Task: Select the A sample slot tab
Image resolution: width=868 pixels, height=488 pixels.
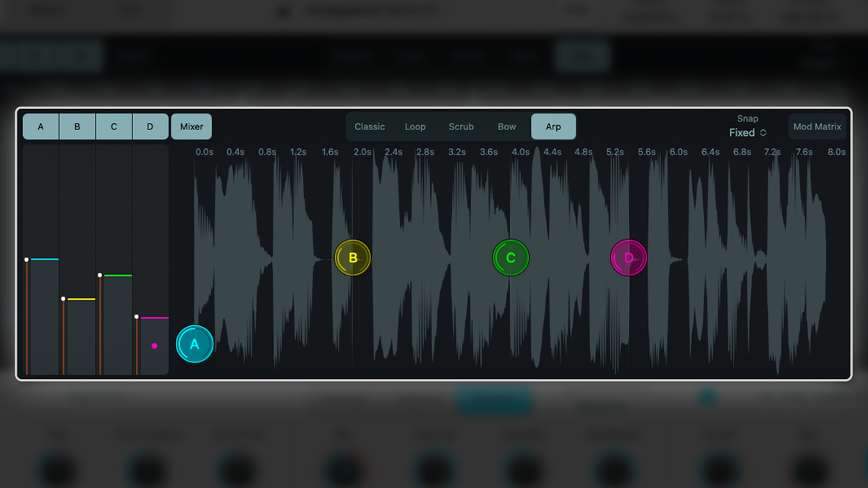Action: pyautogui.click(x=41, y=126)
